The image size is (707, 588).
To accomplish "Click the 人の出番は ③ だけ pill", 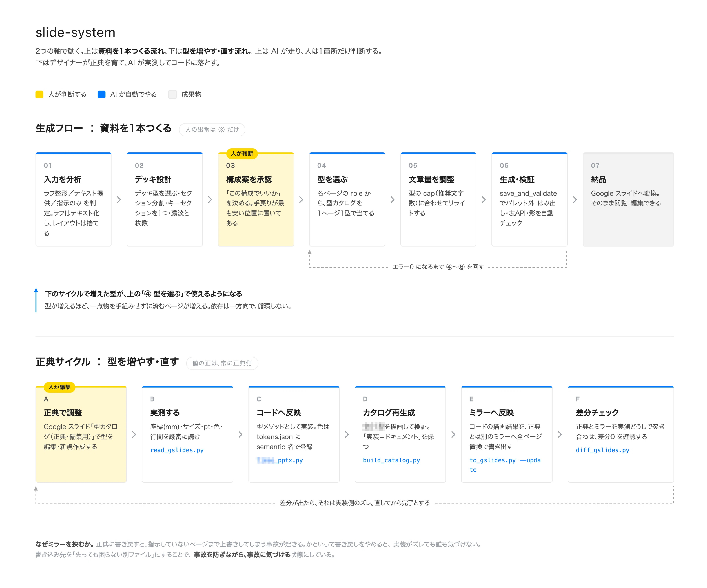I will [x=212, y=130].
